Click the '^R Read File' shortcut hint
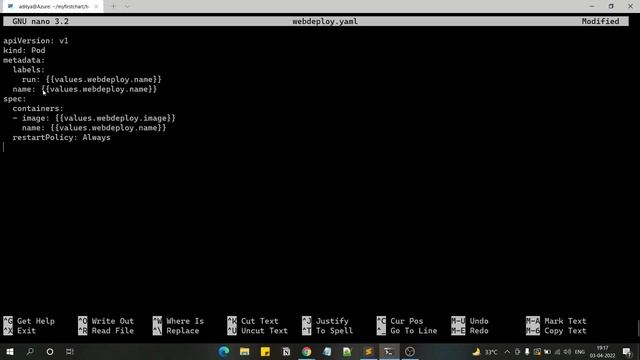Screen dimensions: 640x360 (x=106, y=331)
